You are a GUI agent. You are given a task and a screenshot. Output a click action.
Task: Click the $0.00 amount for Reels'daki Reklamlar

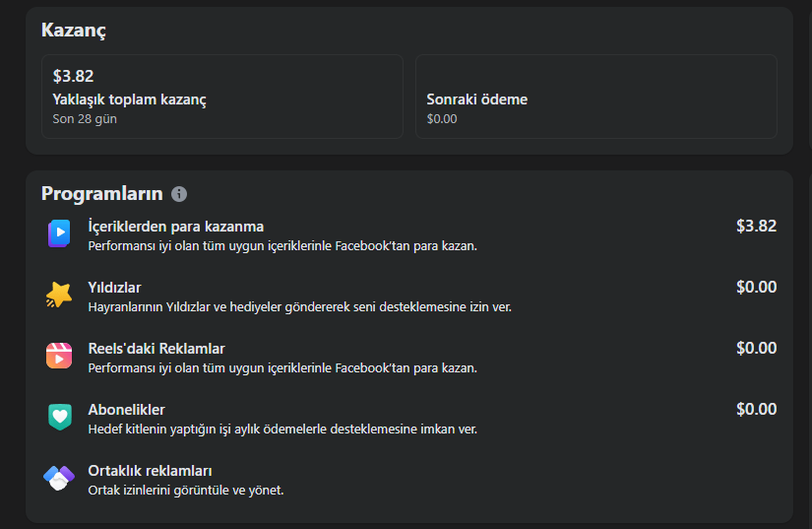coord(756,348)
